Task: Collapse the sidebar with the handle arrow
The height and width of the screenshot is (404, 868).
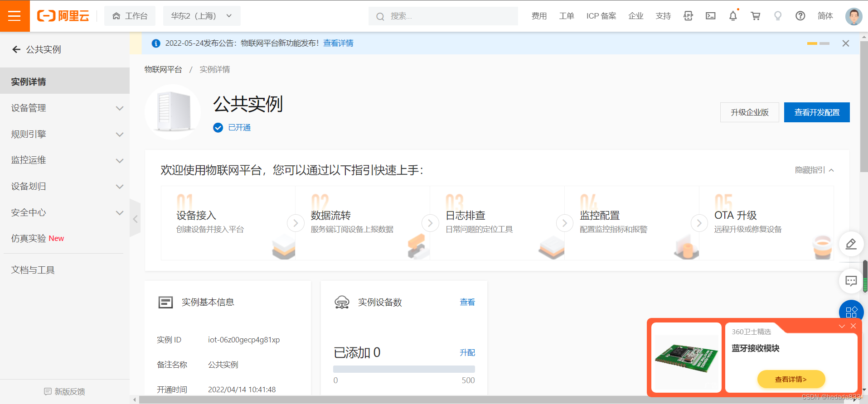Action: tap(135, 219)
